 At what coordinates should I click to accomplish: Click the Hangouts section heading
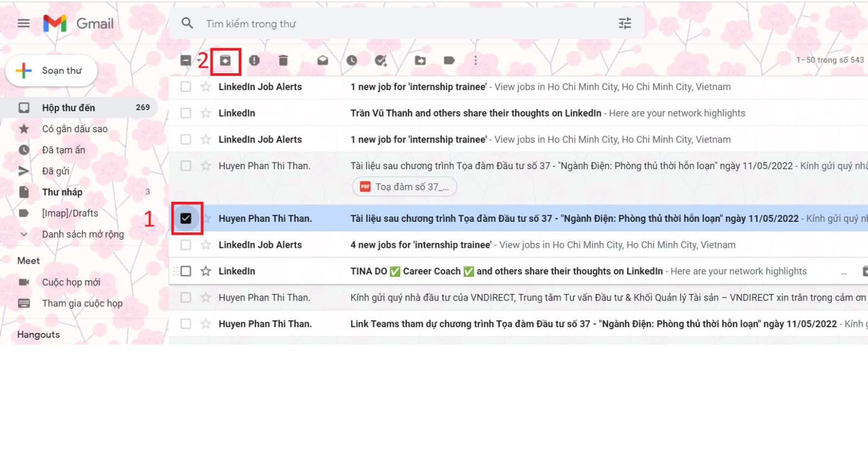coord(39,335)
